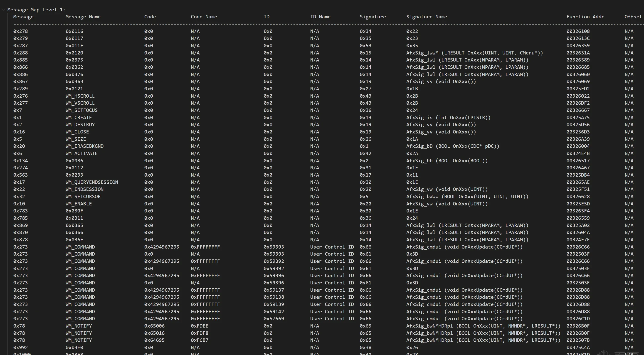
Task: Click function address 00326C1D
Action: click(x=578, y=318)
